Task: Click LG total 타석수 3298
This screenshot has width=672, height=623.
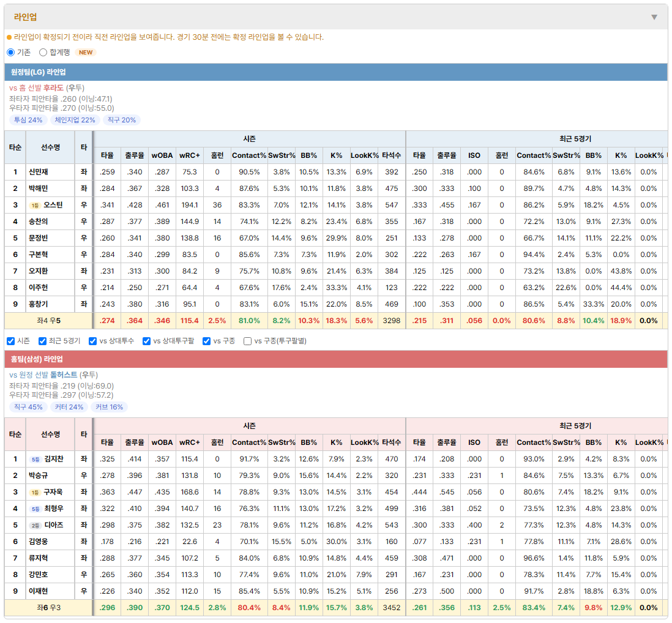Action: (x=391, y=321)
